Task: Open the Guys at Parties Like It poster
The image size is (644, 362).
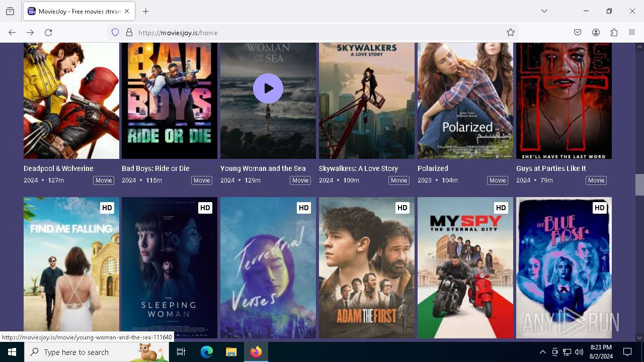Action: (564, 101)
